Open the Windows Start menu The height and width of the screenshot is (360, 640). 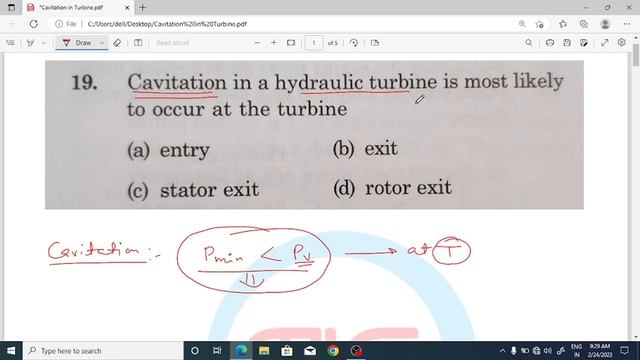(x=11, y=351)
